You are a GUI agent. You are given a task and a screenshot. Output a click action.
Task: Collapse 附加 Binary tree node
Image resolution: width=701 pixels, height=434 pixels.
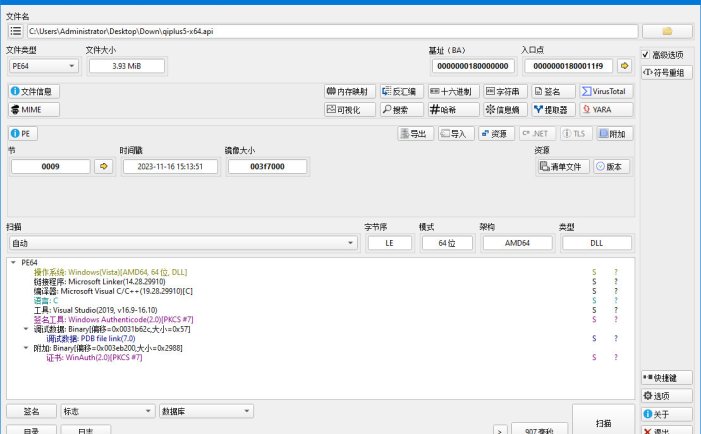(25, 348)
